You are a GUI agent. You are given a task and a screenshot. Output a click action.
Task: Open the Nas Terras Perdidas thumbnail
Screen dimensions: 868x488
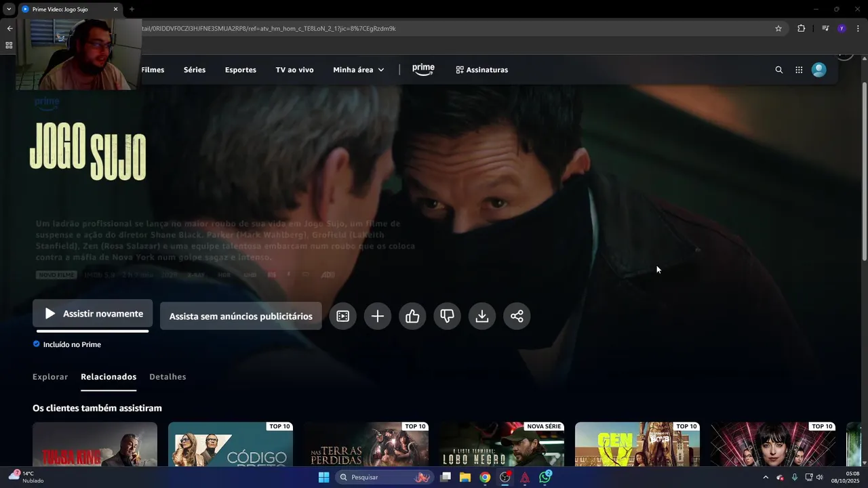(x=366, y=444)
